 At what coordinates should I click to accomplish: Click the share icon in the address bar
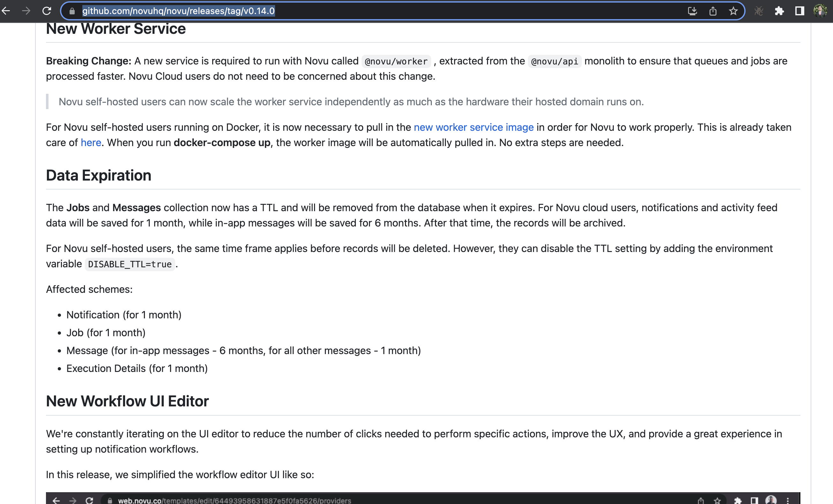coord(713,11)
